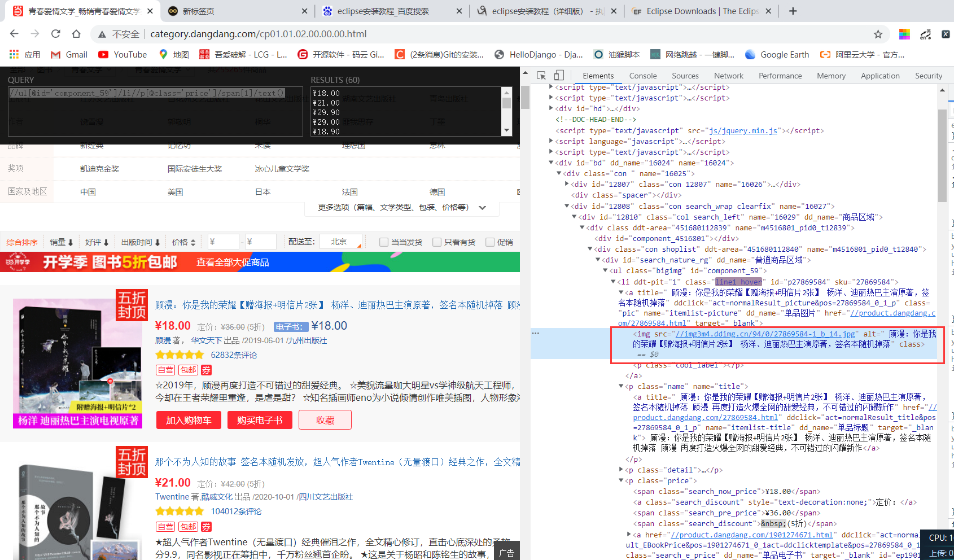Viewport: 954px width, 560px height.
Task: Click the Elements panel vertical scrollbar
Action: [942, 156]
